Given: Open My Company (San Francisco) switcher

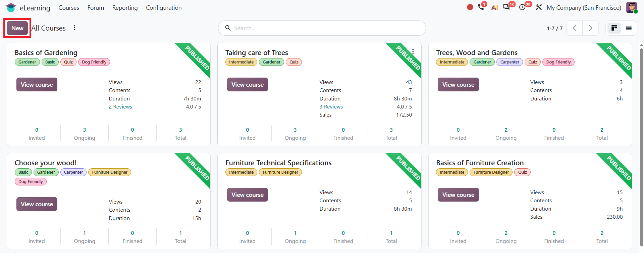Looking at the screenshot, I should 584,7.
